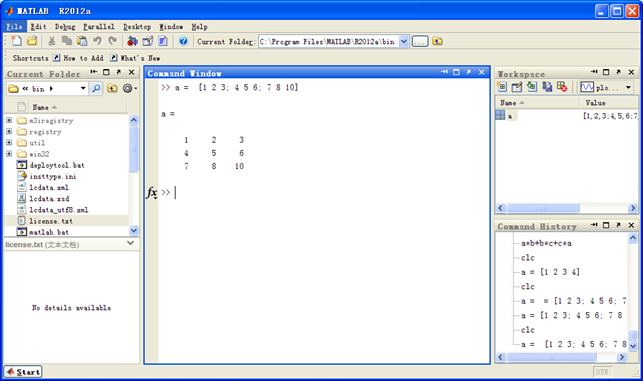This screenshot has height=381, width=643.
Task: Click the Start button
Action: (x=23, y=372)
